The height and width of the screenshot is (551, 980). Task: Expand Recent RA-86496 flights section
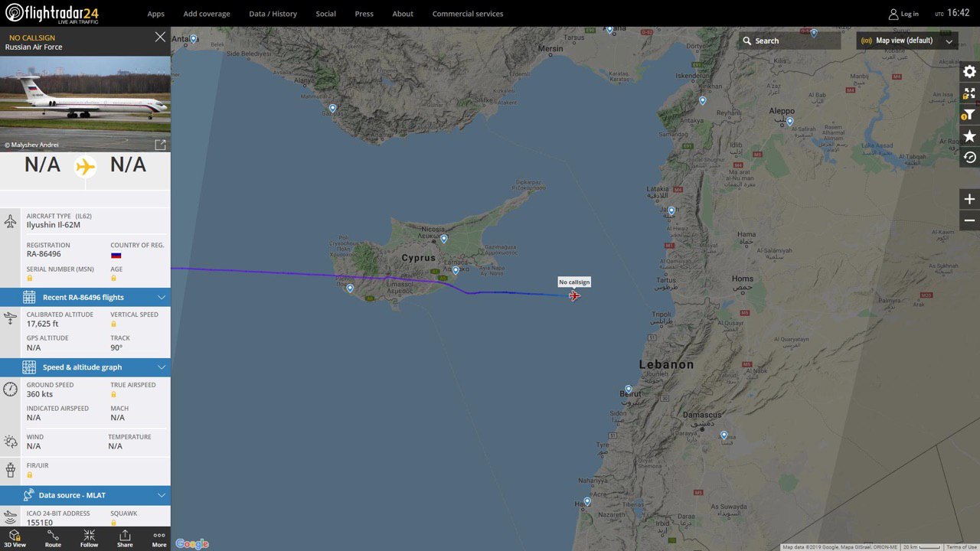85,297
